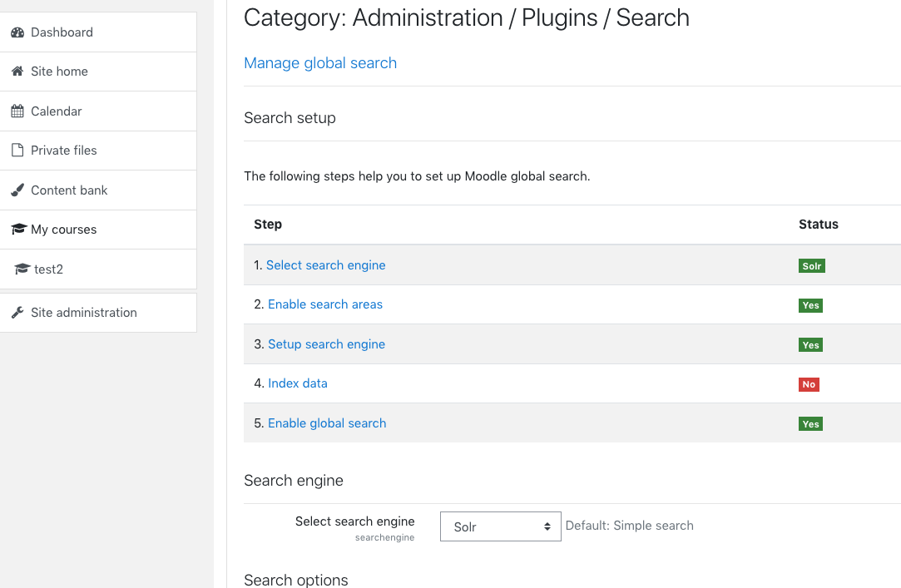The image size is (901, 588).
Task: Click the Search engine section heading
Action: point(294,480)
